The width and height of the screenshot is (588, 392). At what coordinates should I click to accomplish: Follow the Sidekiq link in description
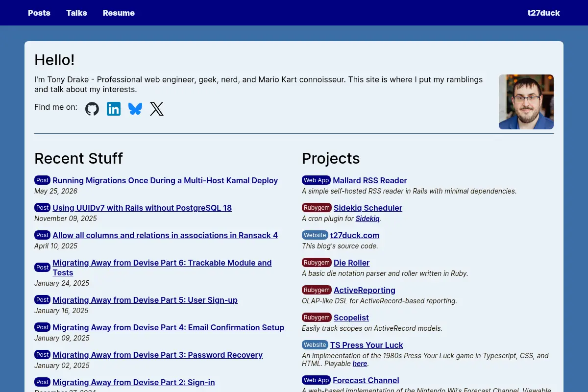(367, 219)
